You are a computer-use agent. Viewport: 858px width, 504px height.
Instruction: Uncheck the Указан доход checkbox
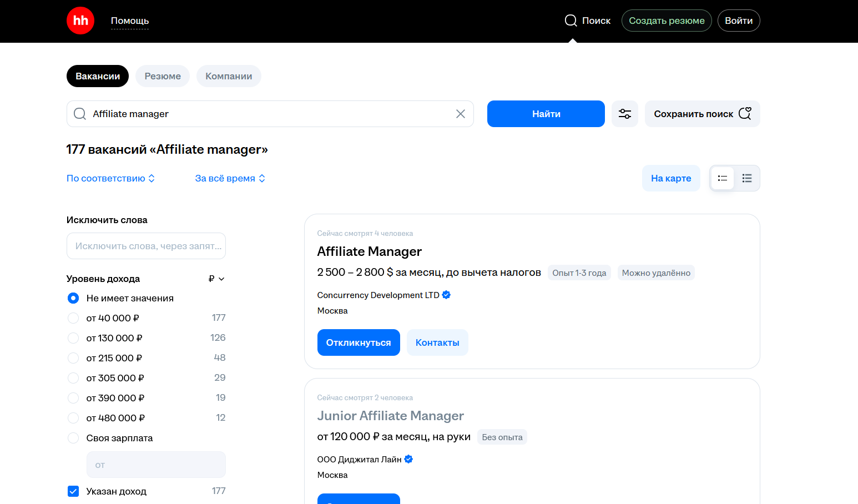(73, 491)
